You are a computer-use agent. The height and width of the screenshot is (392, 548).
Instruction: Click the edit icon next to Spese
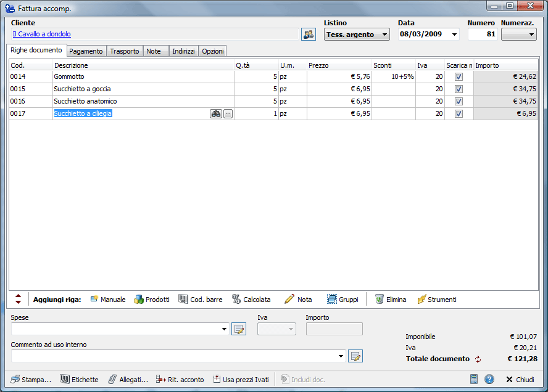[239, 329]
